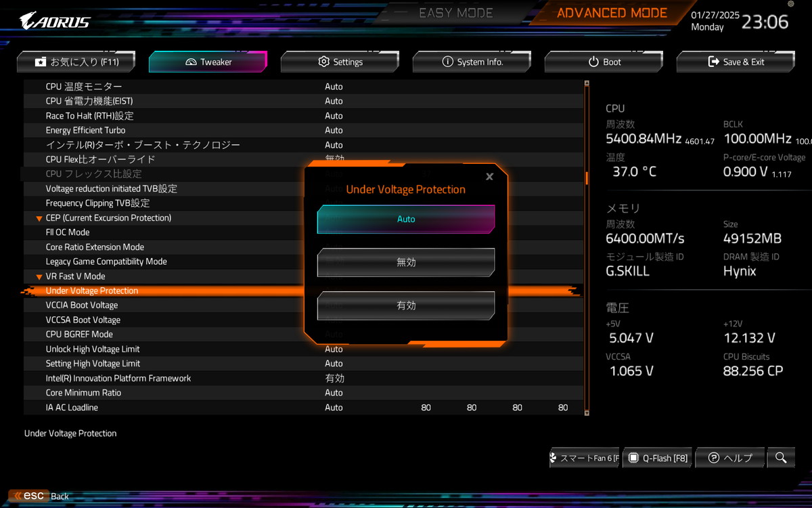Open the ヘルプ help screen
This screenshot has width=812, height=508.
tap(730, 458)
